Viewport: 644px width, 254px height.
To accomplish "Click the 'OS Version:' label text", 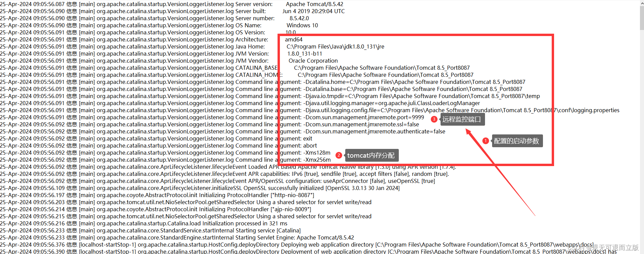I will [250, 32].
